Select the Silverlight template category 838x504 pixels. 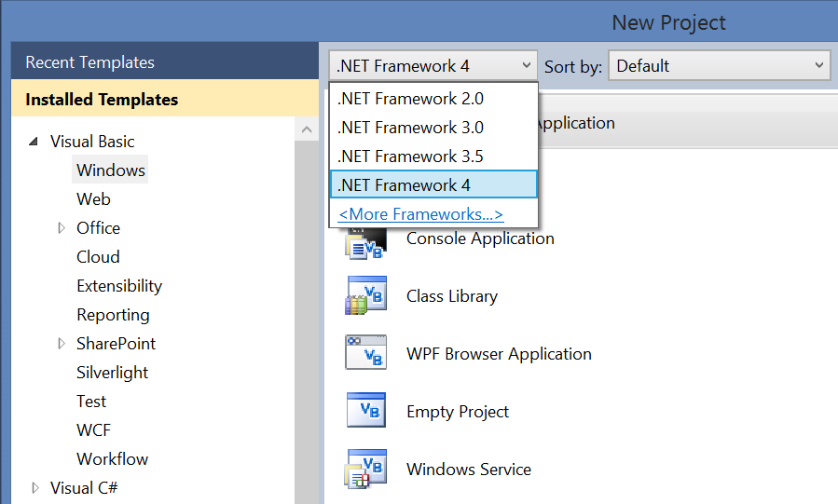[x=112, y=372]
